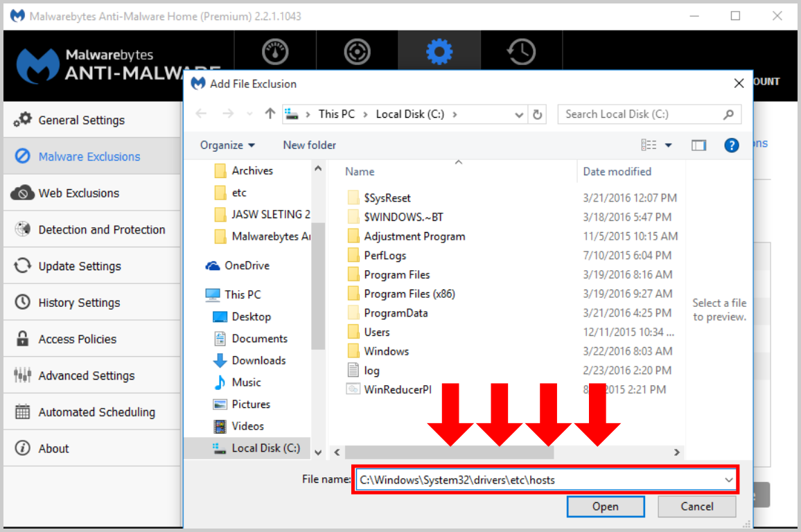Click the About info icon
The width and height of the screenshot is (801, 532).
coord(22,447)
